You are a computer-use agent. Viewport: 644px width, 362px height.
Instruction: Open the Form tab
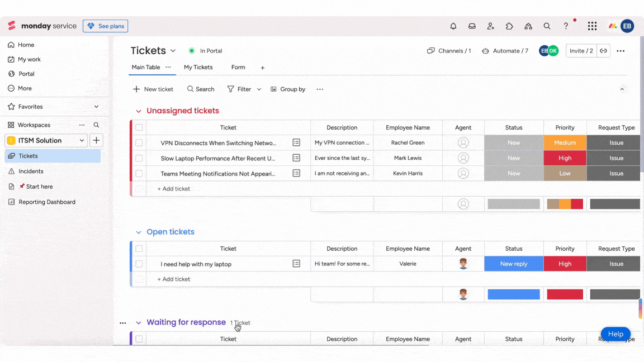(238, 67)
